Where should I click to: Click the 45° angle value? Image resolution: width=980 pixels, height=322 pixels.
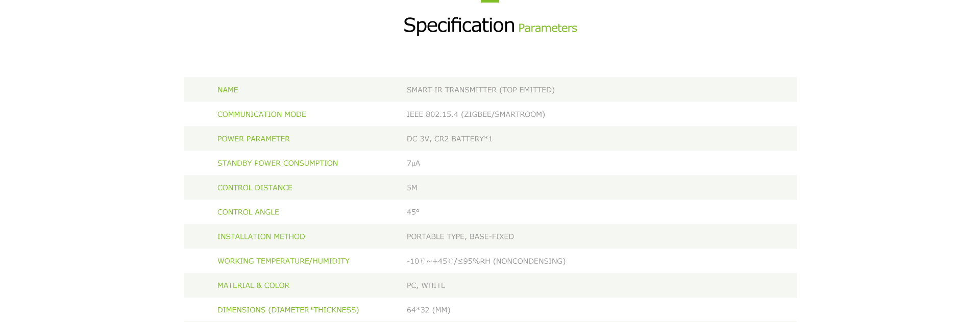(x=413, y=212)
